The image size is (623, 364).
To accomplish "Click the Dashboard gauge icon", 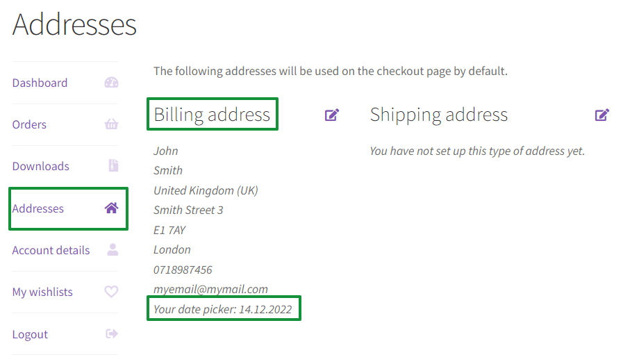I will point(111,83).
